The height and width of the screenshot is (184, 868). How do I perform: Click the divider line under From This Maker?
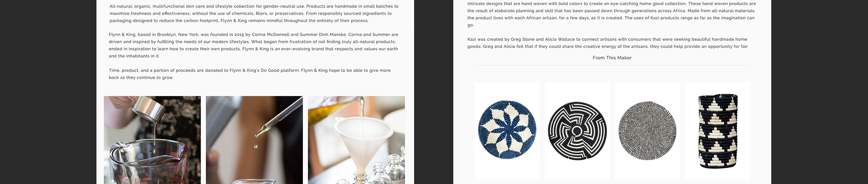point(612,65)
